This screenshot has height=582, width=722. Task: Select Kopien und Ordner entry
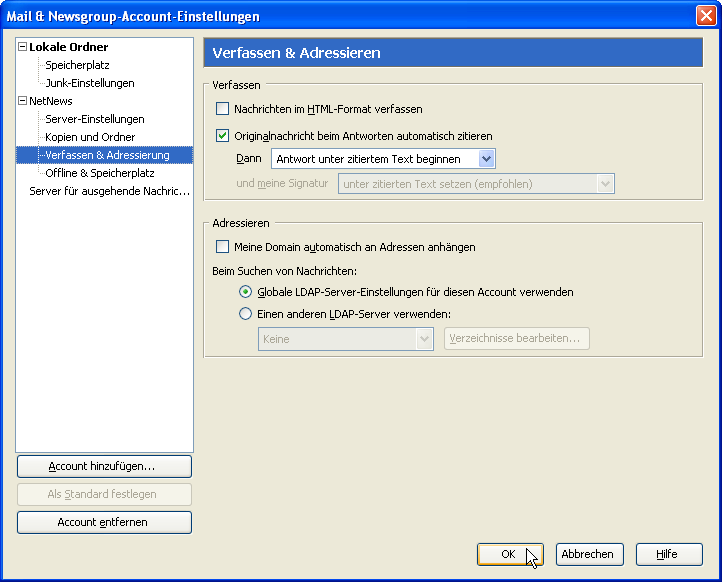pyautogui.click(x=90, y=137)
